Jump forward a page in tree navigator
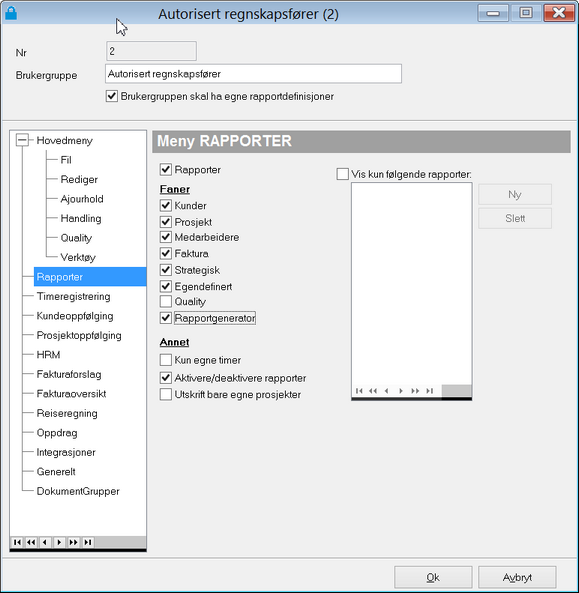579x593 pixels. click(x=73, y=542)
